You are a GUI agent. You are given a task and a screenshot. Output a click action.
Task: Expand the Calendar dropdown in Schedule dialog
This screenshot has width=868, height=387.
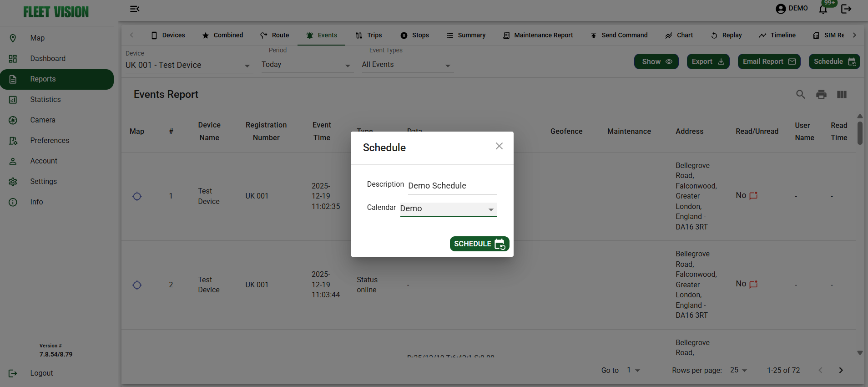[x=449, y=209]
